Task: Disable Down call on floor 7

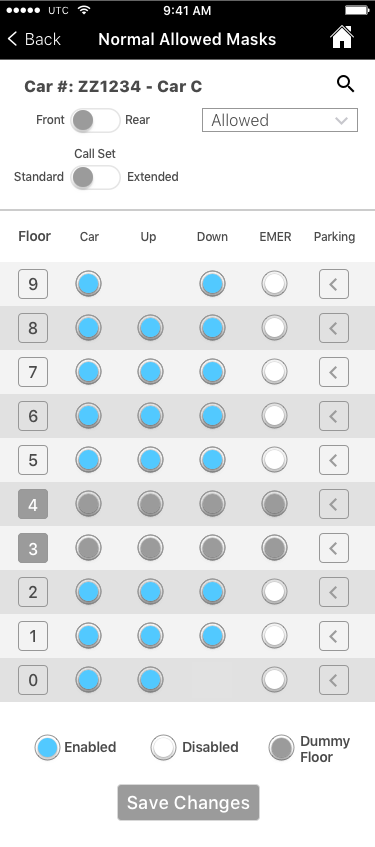Action: [212, 372]
